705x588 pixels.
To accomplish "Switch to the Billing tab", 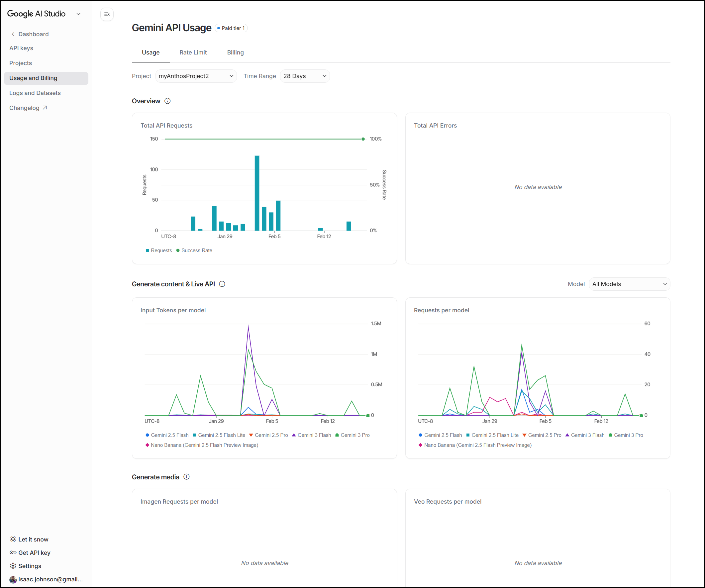I will point(235,52).
